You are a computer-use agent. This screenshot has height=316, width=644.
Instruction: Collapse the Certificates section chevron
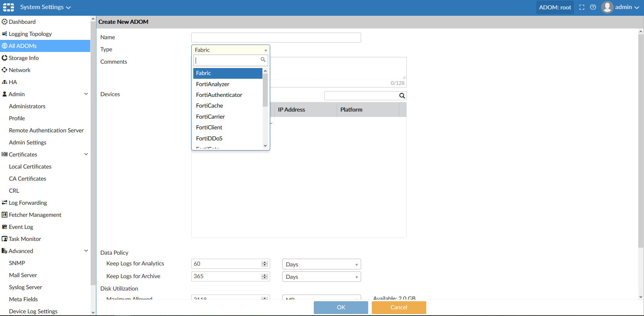tap(86, 154)
